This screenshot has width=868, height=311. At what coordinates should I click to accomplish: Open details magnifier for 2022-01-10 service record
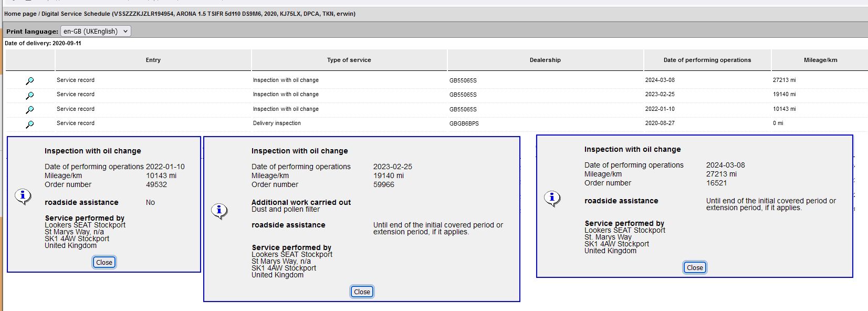[x=30, y=110]
